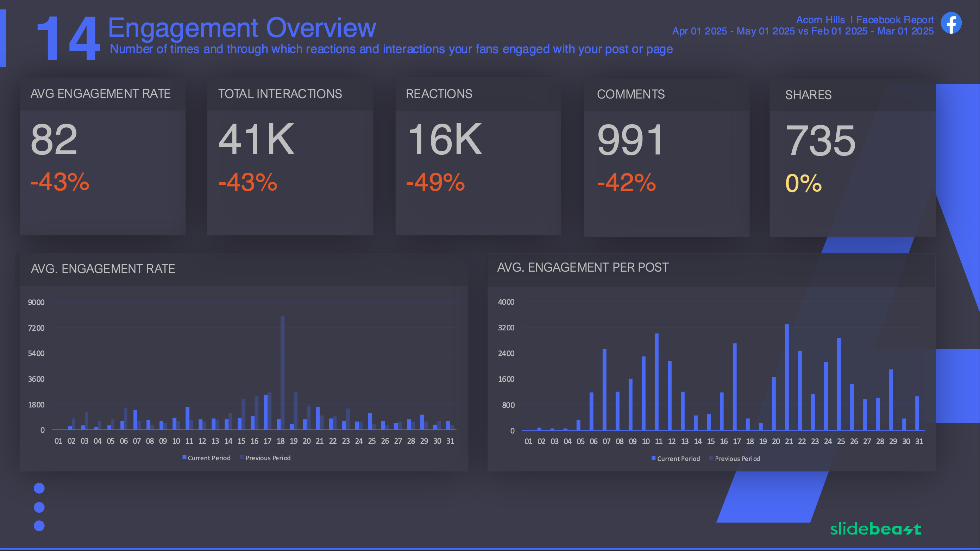The height and width of the screenshot is (551, 980).
Task: Click Current Period legend in engagement per post chart
Action: point(676,458)
